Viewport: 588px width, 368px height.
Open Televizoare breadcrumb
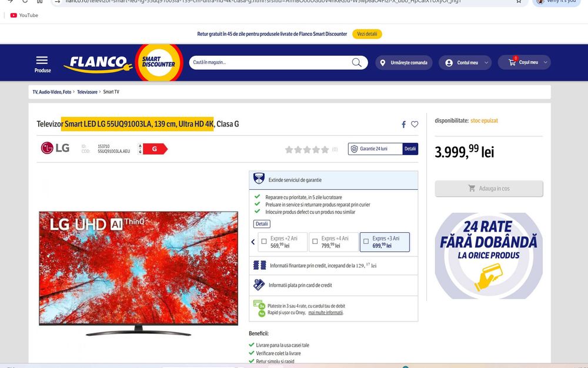coord(87,92)
